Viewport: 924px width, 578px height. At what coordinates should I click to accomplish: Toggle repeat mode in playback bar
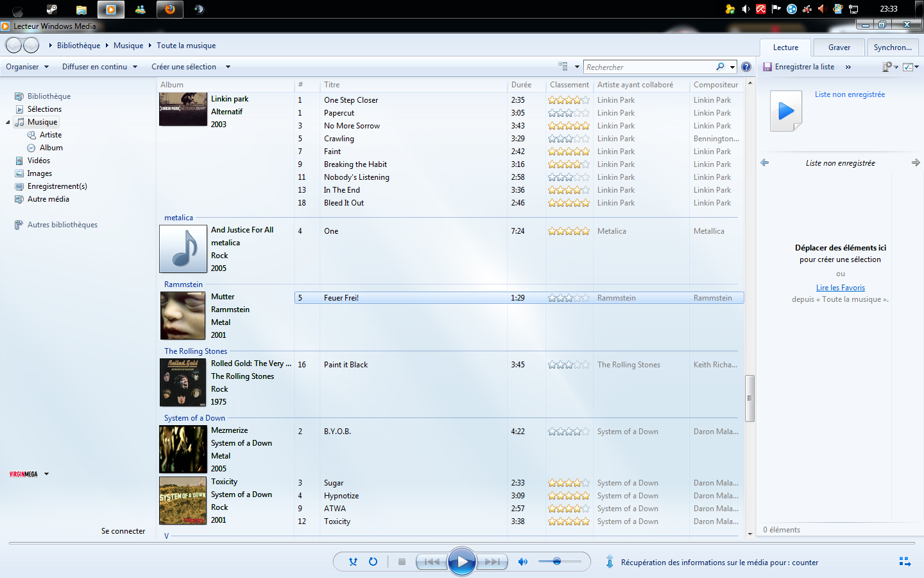(373, 562)
